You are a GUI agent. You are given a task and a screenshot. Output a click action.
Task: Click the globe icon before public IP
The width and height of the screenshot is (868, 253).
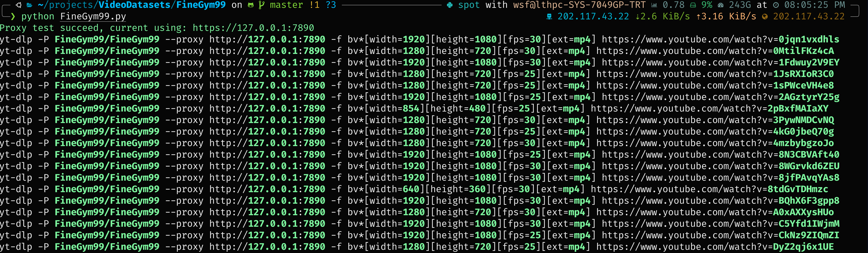tap(765, 16)
